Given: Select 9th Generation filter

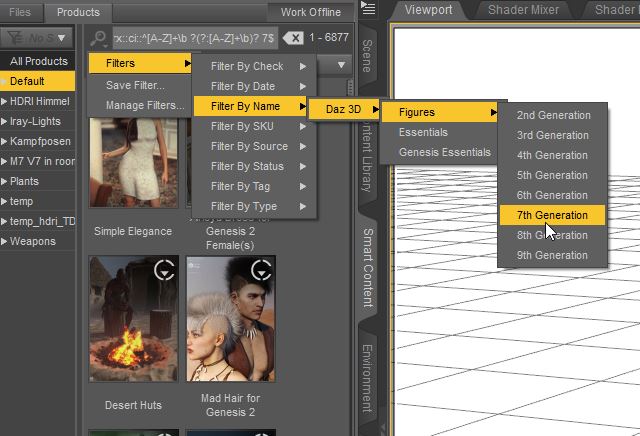Looking at the screenshot, I should [552, 255].
